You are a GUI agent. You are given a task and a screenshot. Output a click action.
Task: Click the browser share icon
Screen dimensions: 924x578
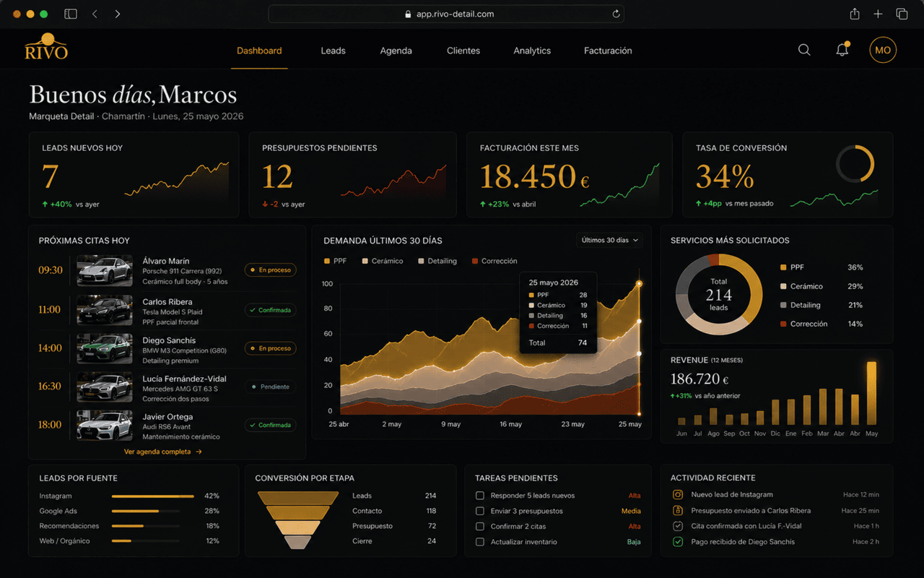pos(855,14)
